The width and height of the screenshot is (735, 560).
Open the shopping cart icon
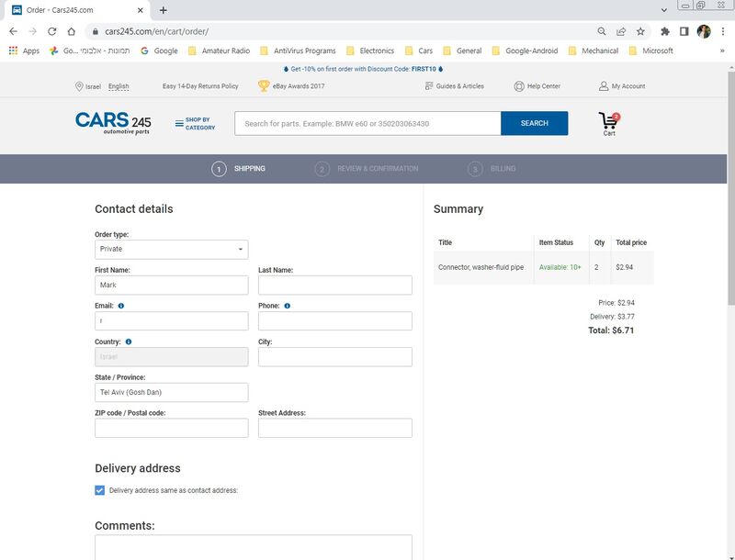[x=609, y=124]
